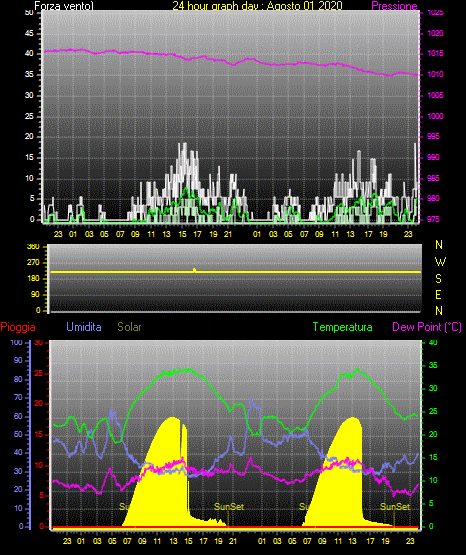466x555 pixels.
Task: Select green "35" on the temperature axis
Action: (x=433, y=365)
